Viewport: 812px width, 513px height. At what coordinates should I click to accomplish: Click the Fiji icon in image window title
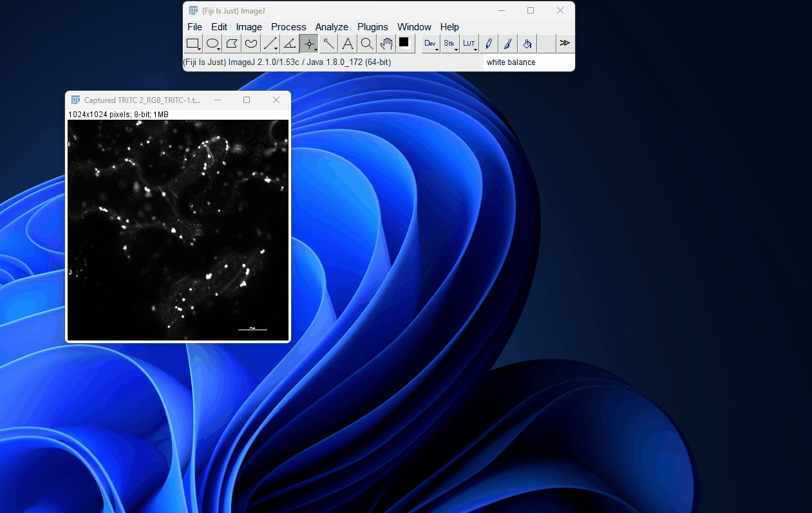(76, 100)
